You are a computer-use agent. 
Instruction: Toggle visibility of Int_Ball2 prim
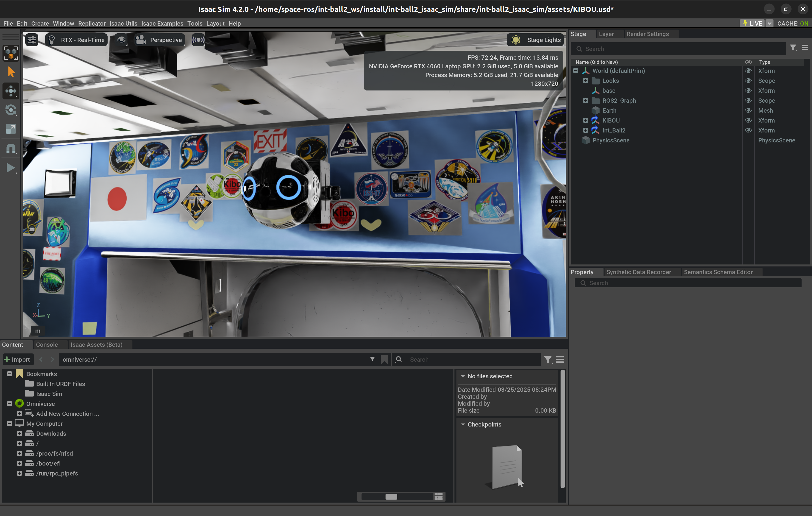748,130
